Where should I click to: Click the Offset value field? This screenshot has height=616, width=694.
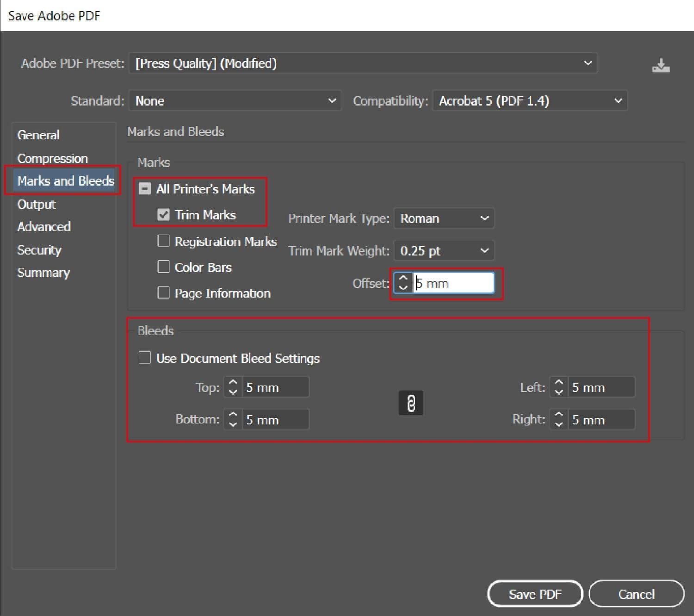click(x=453, y=283)
